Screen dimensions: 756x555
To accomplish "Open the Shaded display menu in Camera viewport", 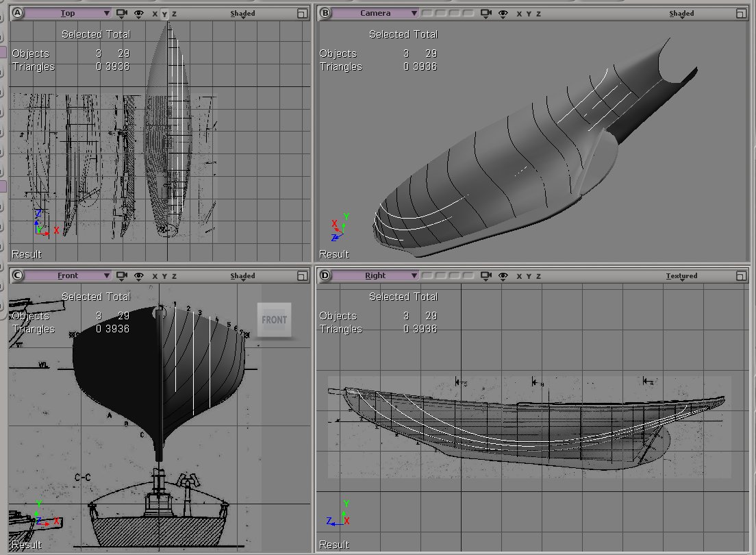I will tap(681, 13).
